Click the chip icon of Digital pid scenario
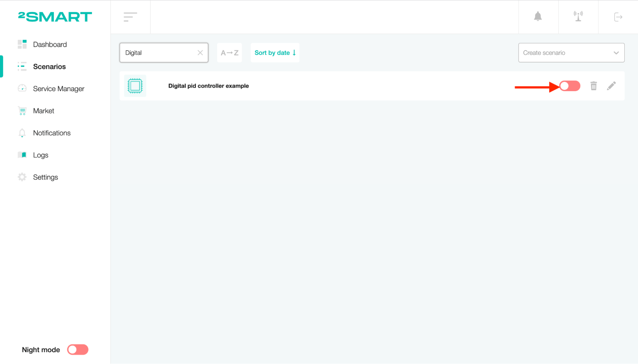 [x=135, y=86]
